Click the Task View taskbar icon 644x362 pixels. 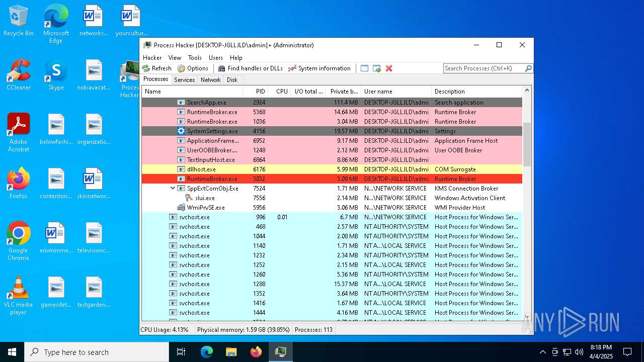click(x=181, y=352)
